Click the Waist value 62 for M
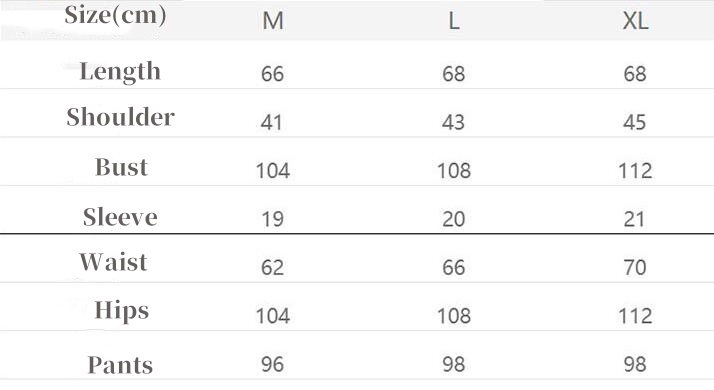This screenshot has height=390, width=714. pyautogui.click(x=272, y=267)
